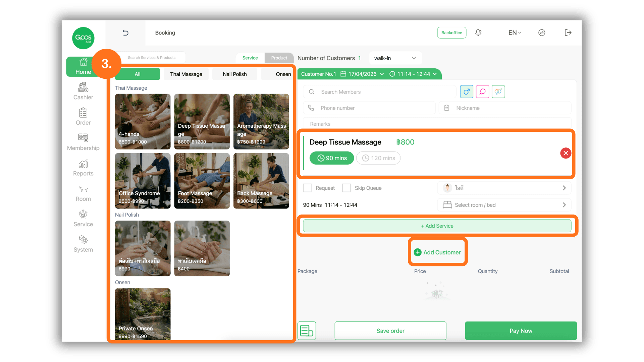
Task: Switch to the Product tab
Action: [279, 58]
